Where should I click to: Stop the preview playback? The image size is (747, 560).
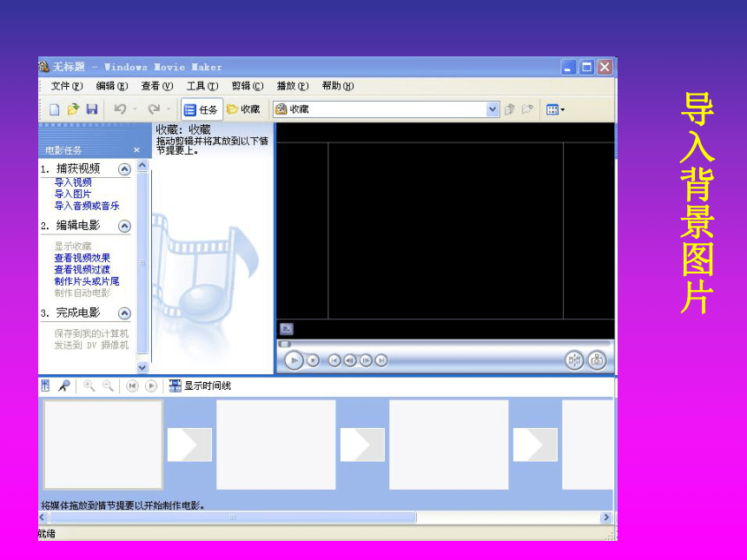[x=313, y=360]
